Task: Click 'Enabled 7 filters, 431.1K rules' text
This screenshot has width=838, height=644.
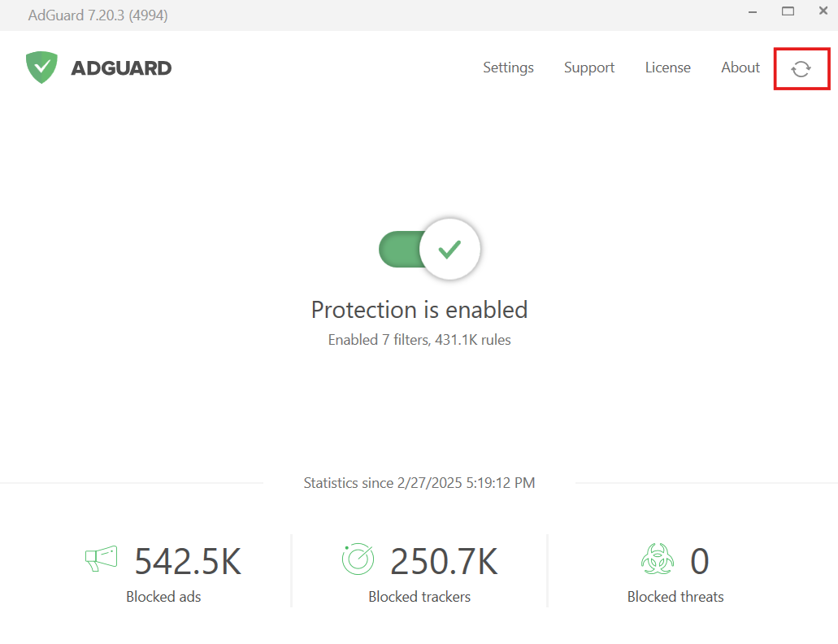Action: tap(419, 340)
